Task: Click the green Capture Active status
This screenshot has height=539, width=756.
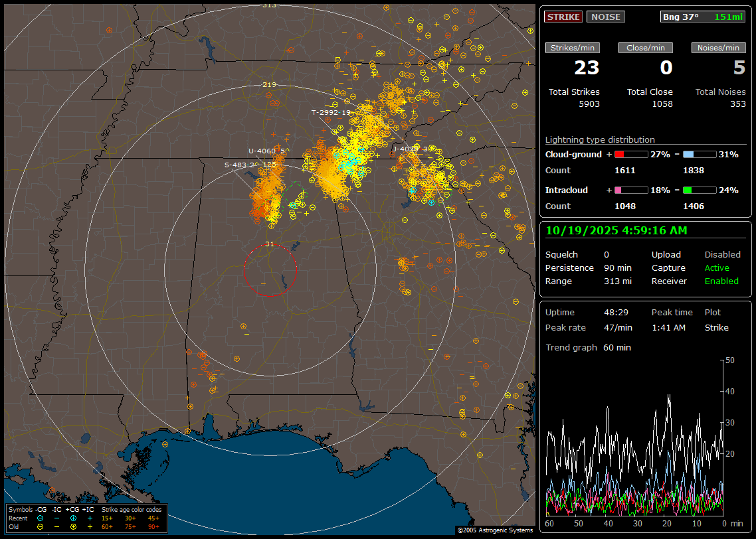Action: 717,268
